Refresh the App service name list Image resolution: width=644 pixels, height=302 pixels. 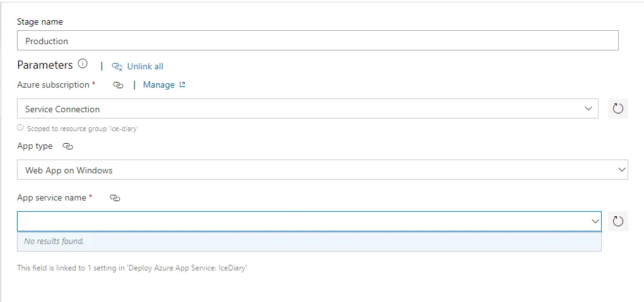click(x=618, y=221)
